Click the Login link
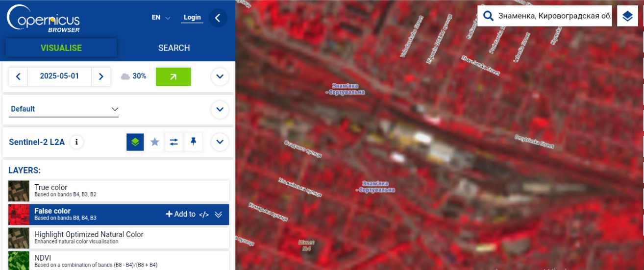The height and width of the screenshot is (270, 644). pyautogui.click(x=192, y=18)
